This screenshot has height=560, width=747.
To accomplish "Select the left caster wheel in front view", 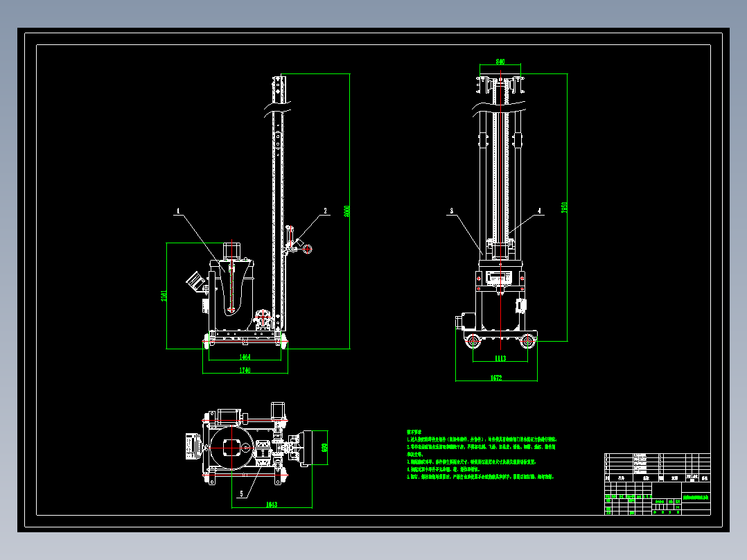I will point(473,341).
